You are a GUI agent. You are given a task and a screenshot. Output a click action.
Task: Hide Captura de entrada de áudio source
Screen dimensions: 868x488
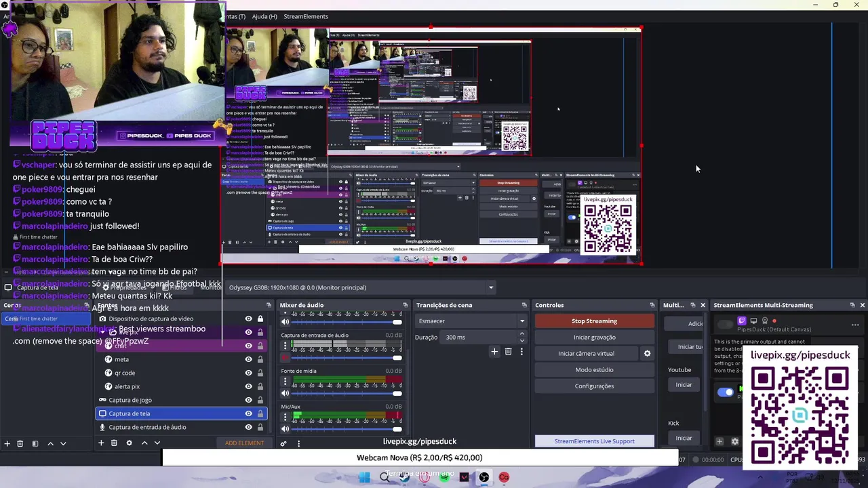(248, 427)
